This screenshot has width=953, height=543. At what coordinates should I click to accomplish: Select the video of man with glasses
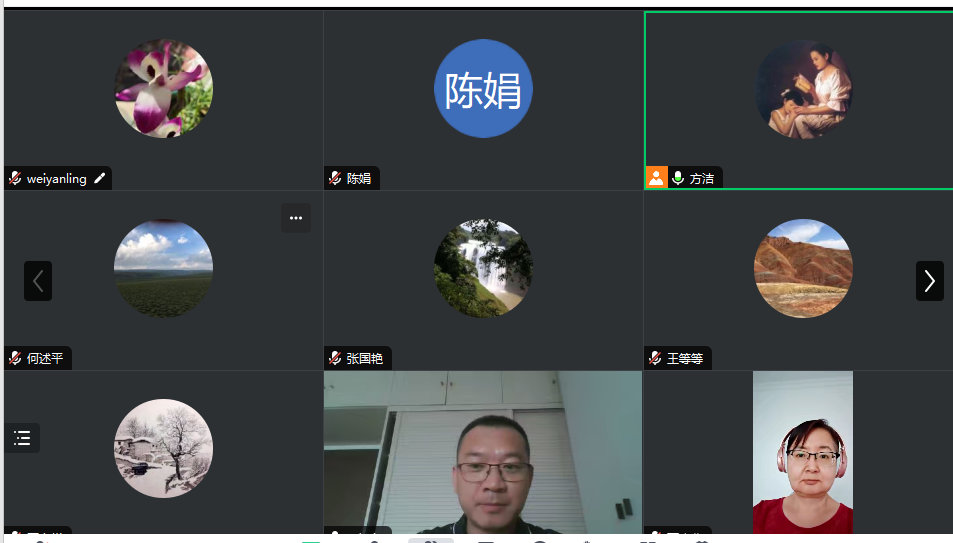[x=483, y=452]
